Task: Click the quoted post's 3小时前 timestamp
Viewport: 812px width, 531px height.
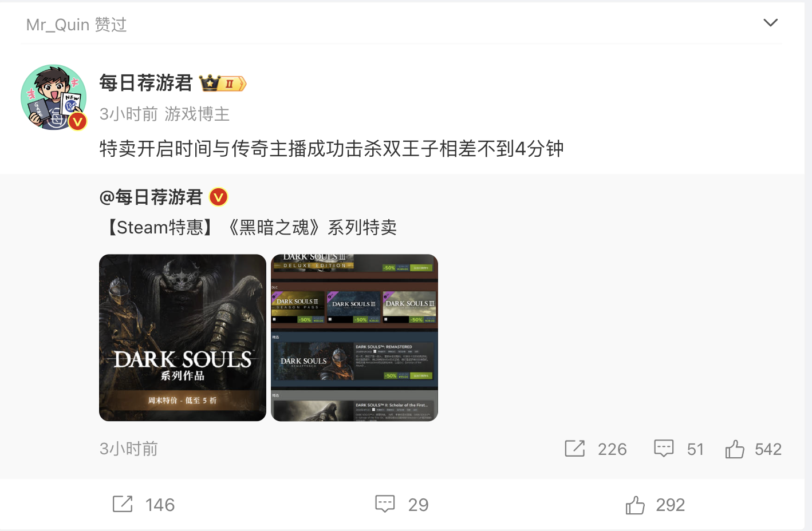Action: point(129,449)
